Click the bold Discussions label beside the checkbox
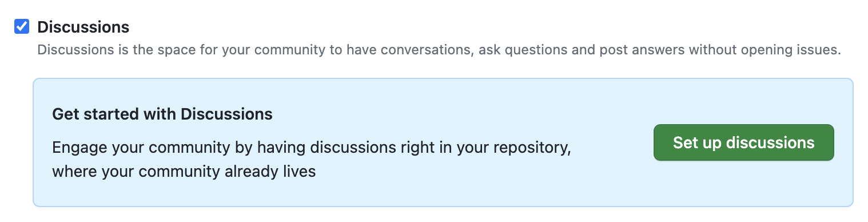 click(83, 27)
